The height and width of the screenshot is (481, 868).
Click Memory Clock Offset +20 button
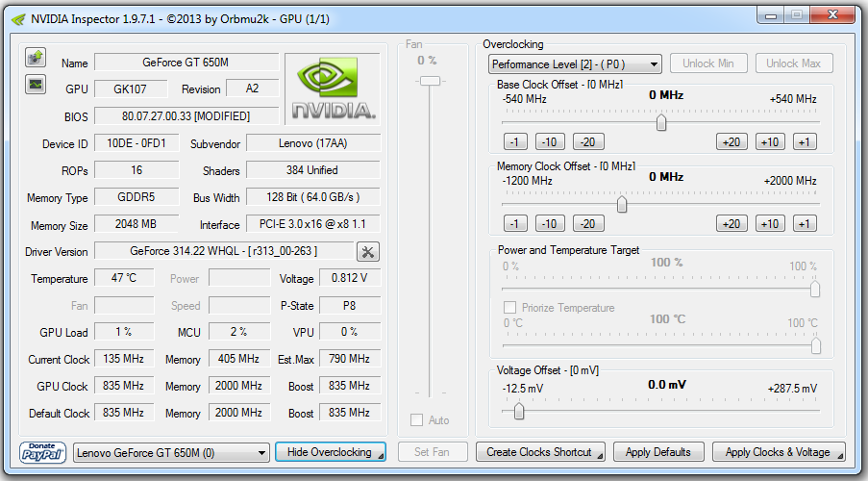point(732,224)
